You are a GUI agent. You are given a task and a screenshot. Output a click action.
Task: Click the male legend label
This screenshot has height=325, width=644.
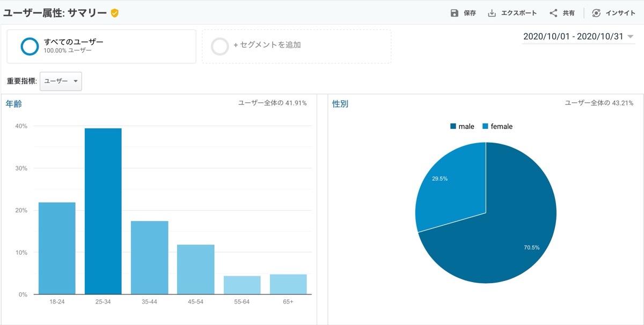coord(466,127)
